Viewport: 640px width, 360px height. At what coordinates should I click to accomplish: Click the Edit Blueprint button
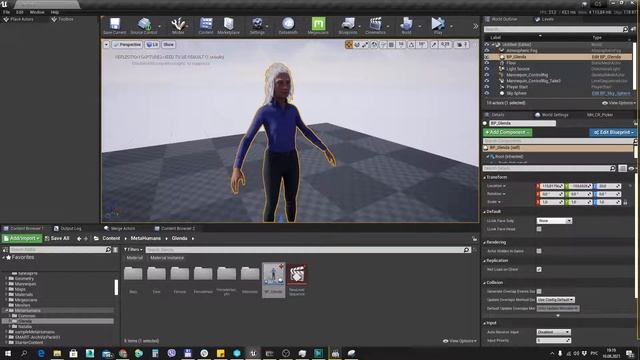tap(612, 132)
